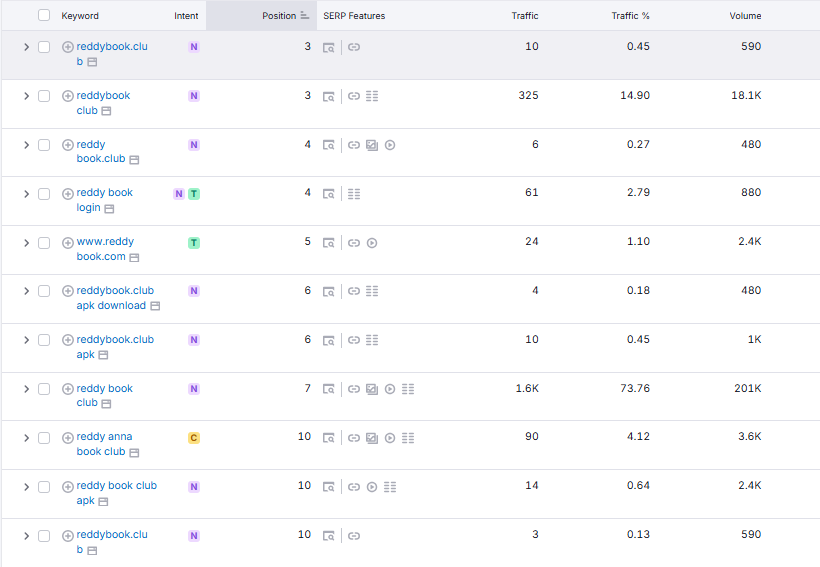Expand the first 'reddybook.club' position 3 row
Viewport: 820px width, 567px height.
point(26,47)
